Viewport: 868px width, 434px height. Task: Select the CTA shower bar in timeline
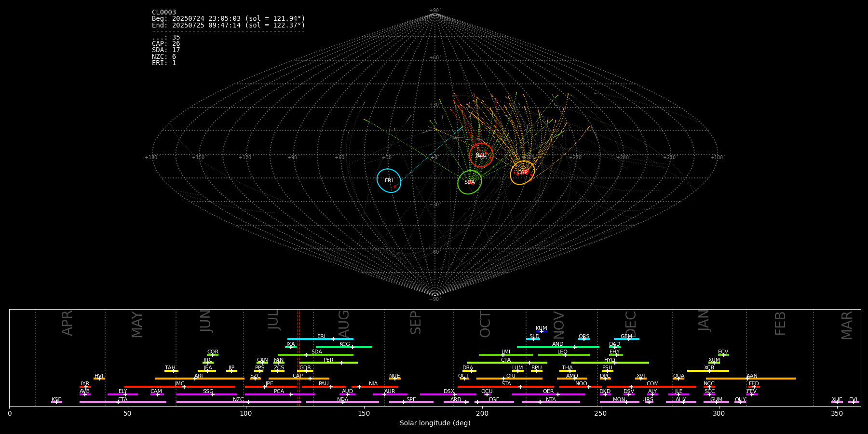(507, 363)
